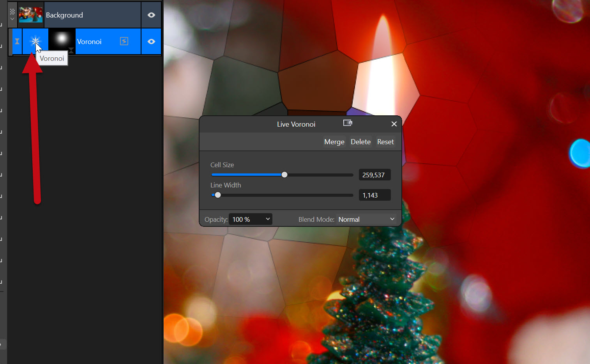Click the Line Width slider handle
Viewport: 590px width, 364px height.
[218, 195]
